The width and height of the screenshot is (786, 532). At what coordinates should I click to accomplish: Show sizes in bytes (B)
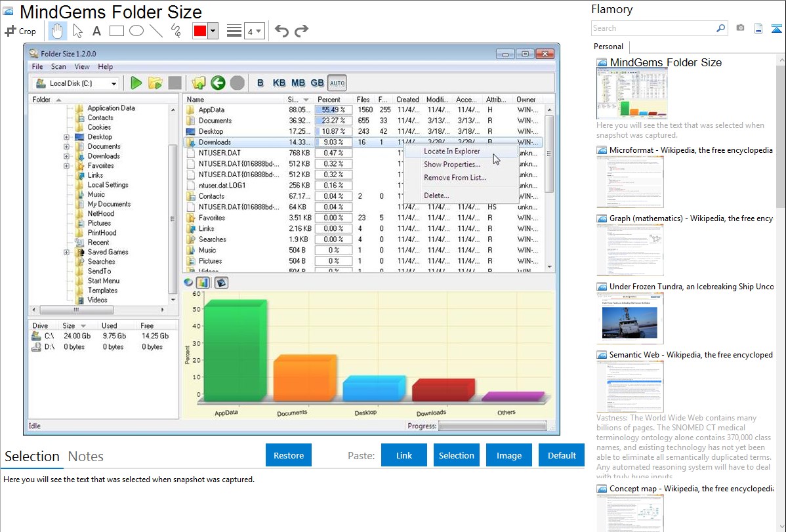coord(260,83)
